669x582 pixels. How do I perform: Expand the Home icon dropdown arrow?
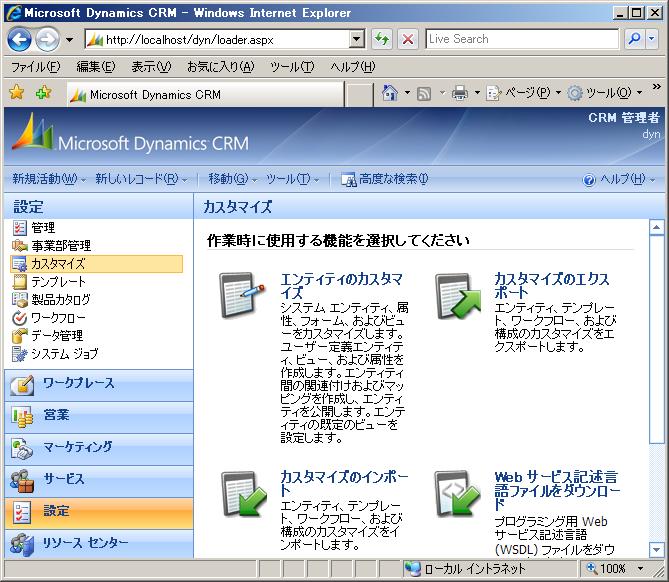407,93
